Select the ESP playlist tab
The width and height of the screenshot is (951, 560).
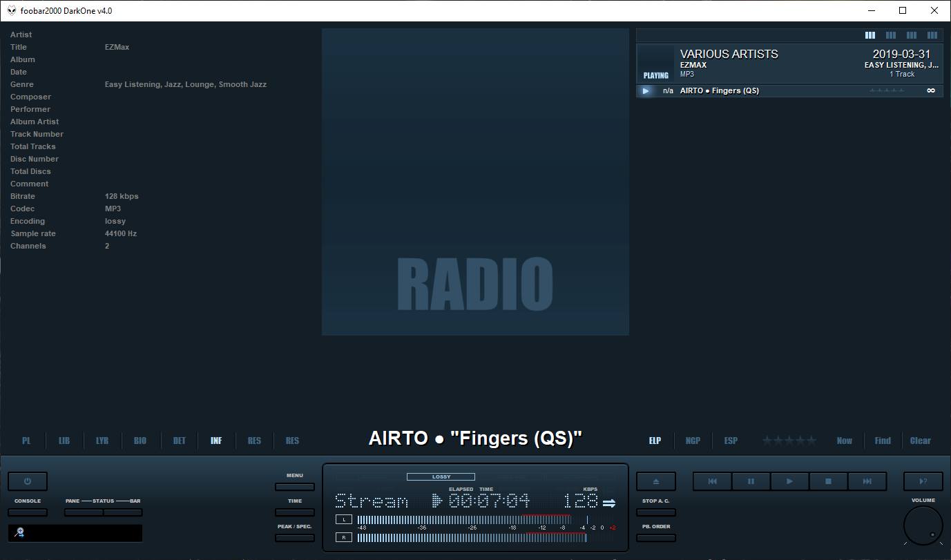(731, 441)
